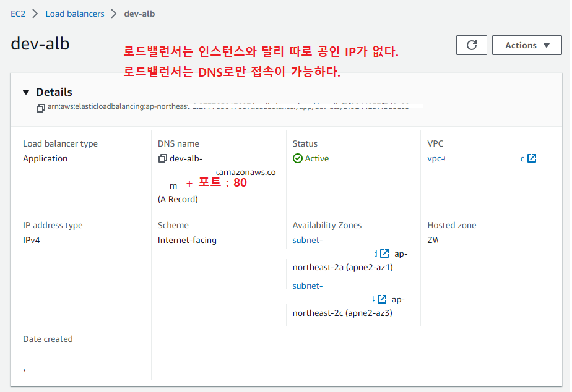The height and width of the screenshot is (392, 572).
Task: Click the DNS name label
Action: coord(178,143)
